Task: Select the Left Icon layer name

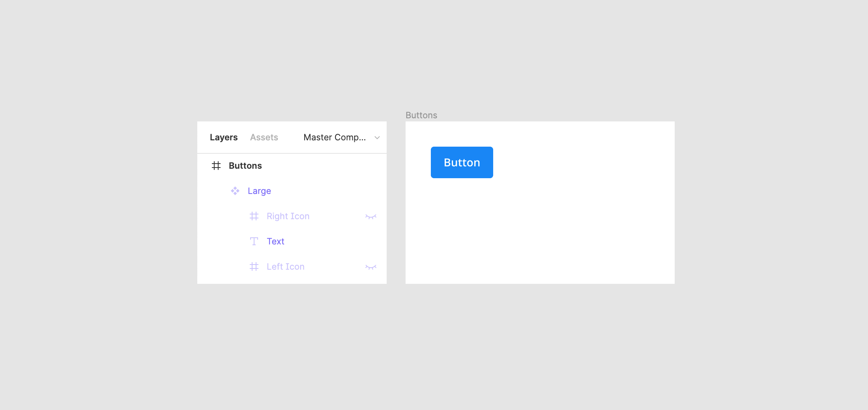Action: tap(286, 266)
